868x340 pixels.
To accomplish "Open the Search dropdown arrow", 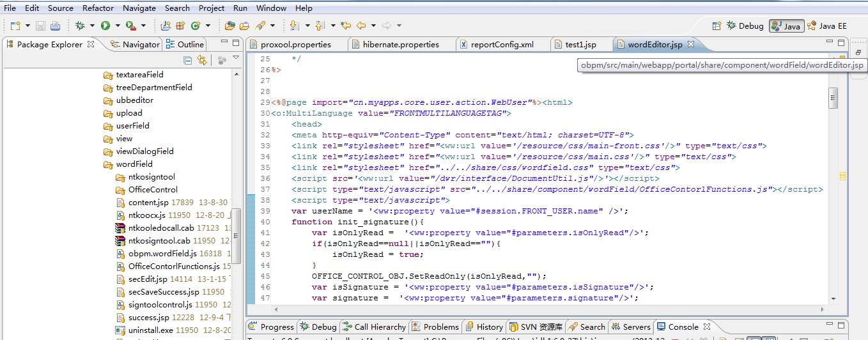I will 272,26.
